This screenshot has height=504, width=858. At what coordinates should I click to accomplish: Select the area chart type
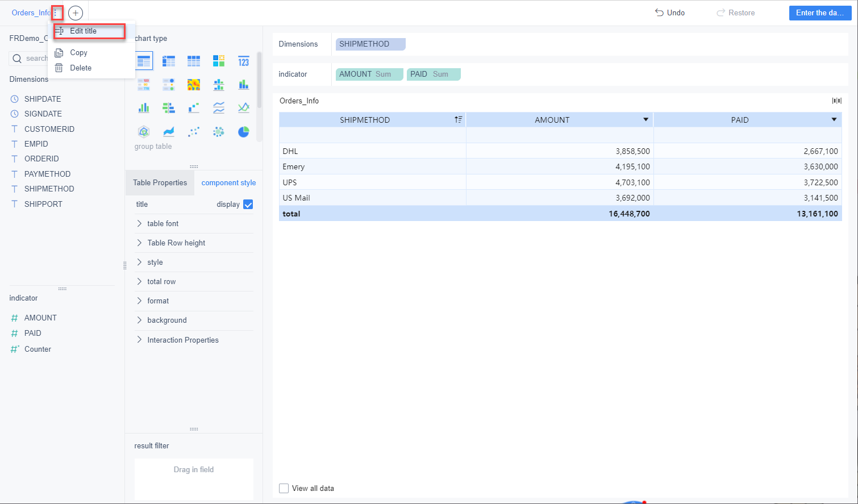click(x=169, y=132)
